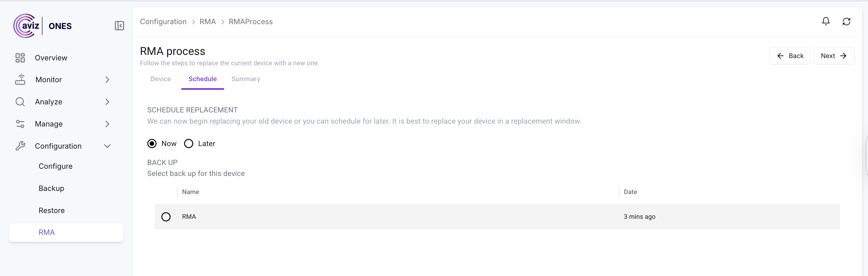
Task: Select the RMA backup radio button
Action: click(166, 216)
